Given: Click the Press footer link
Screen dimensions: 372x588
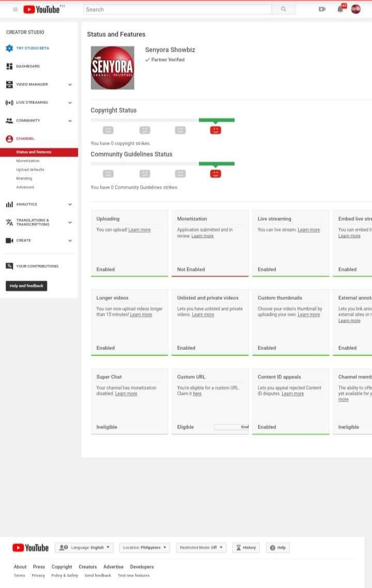Looking at the screenshot, I should coord(39,567).
